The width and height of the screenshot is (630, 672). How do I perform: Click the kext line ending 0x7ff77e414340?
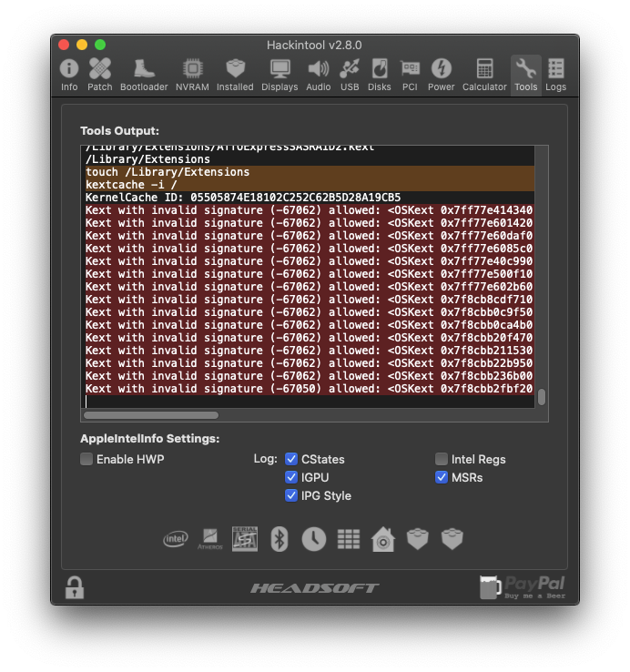[310, 210]
